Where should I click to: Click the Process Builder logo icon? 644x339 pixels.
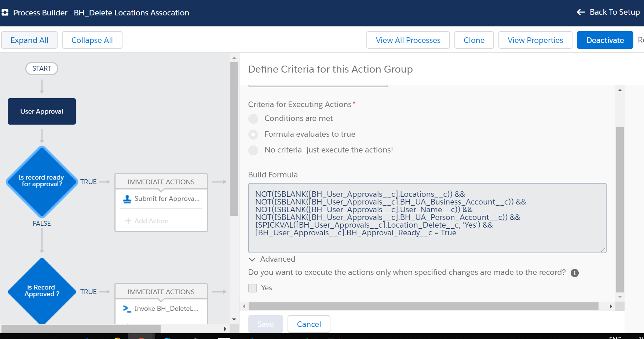click(5, 12)
